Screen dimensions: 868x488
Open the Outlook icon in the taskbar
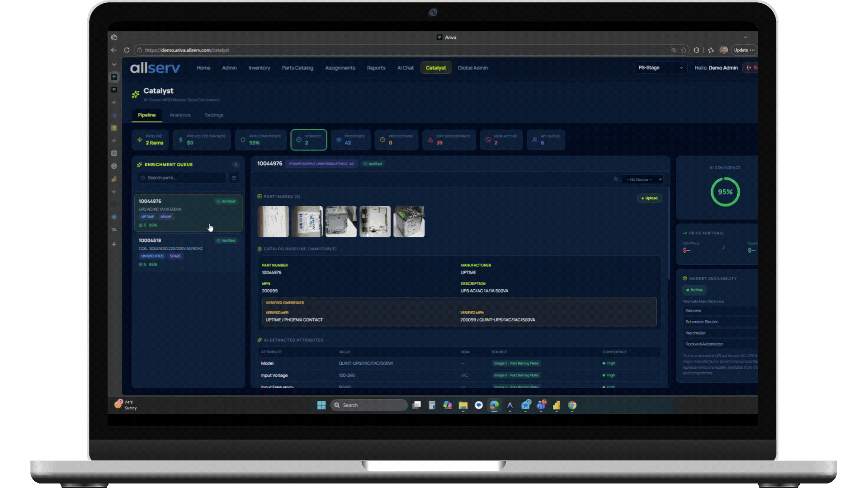pos(526,405)
